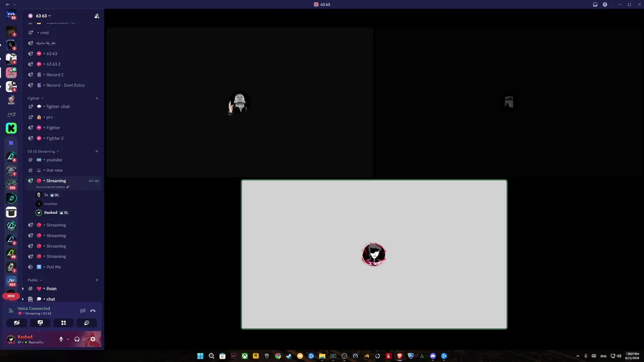Open Windows taskbar Search

[211, 356]
